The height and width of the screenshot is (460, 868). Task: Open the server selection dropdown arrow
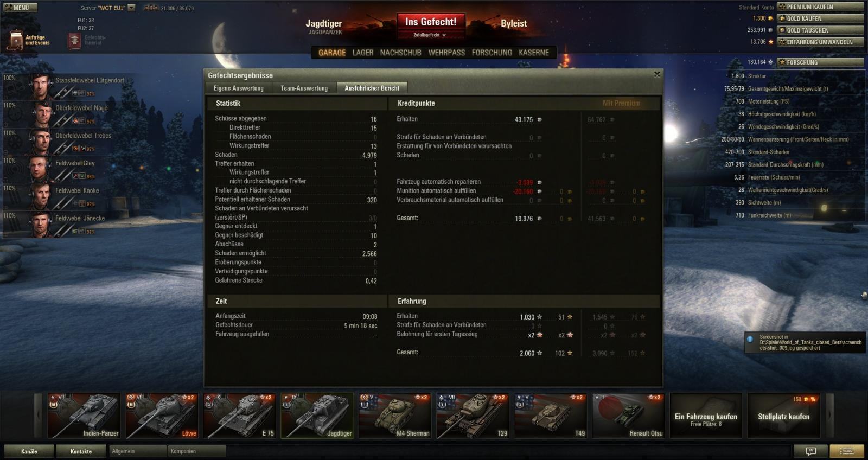tap(131, 8)
